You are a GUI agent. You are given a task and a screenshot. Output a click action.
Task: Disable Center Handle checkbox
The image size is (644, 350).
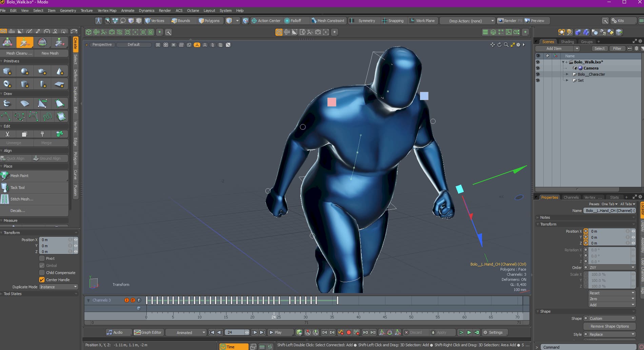42,280
